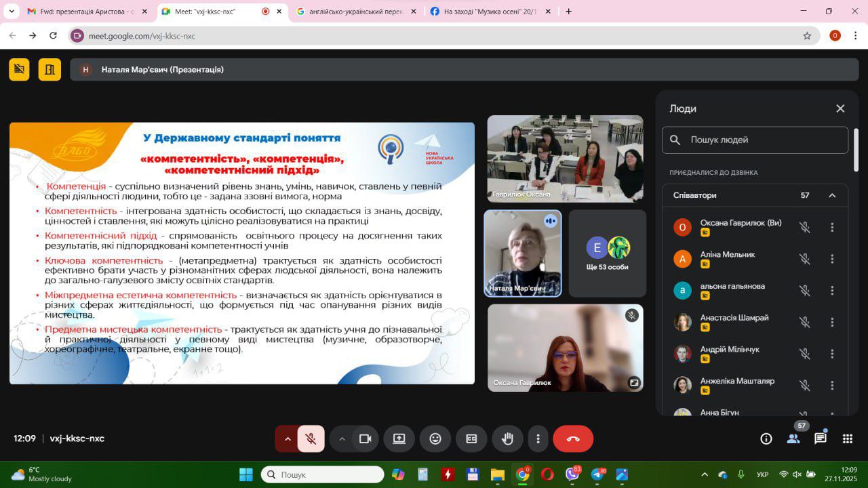868x488 pixels.
Task: Expand audio settings arrow beside microphone
Action: click(288, 439)
